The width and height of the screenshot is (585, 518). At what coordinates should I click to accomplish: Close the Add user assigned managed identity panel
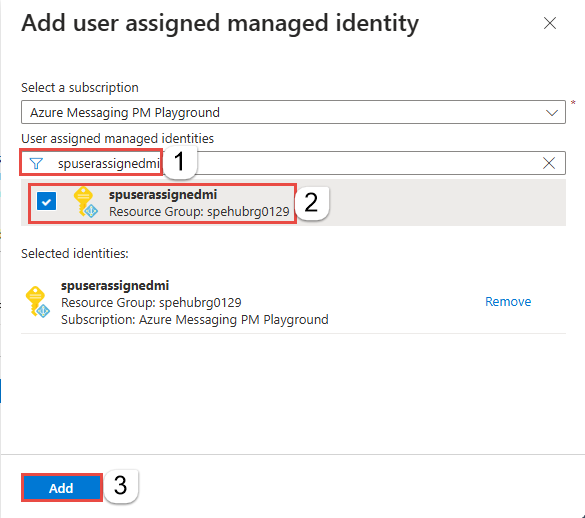pos(550,23)
